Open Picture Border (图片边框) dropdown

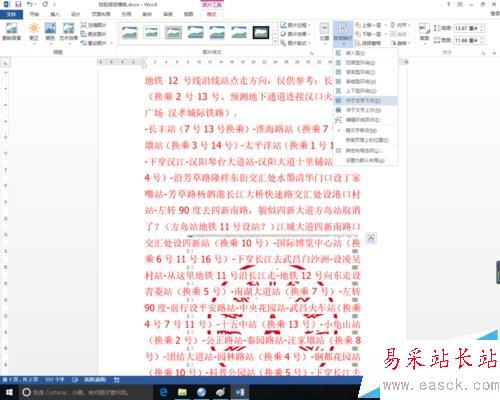tap(295, 25)
